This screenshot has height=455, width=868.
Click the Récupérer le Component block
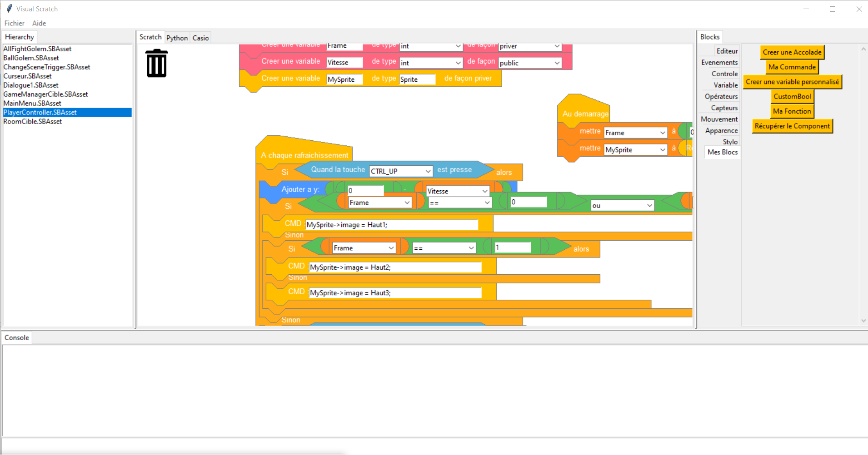[792, 126]
